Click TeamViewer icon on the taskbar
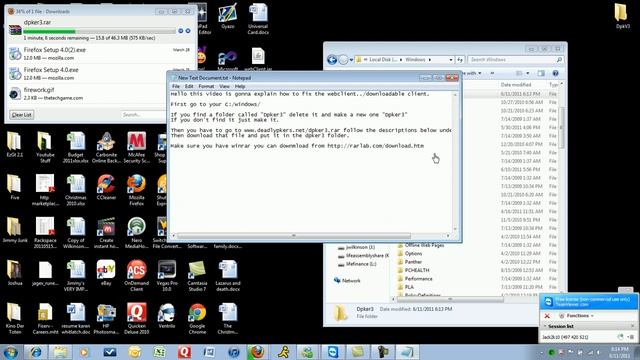This screenshot has width=640, height=360. point(333,352)
